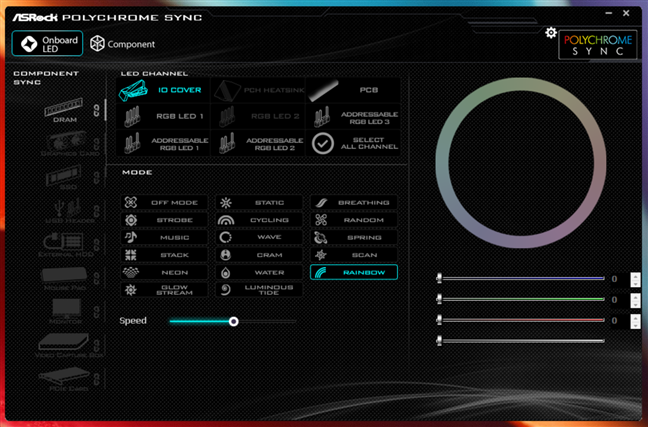Image resolution: width=648 pixels, height=427 pixels.
Task: Select RGB LED 1 header channel
Action: coord(163,116)
